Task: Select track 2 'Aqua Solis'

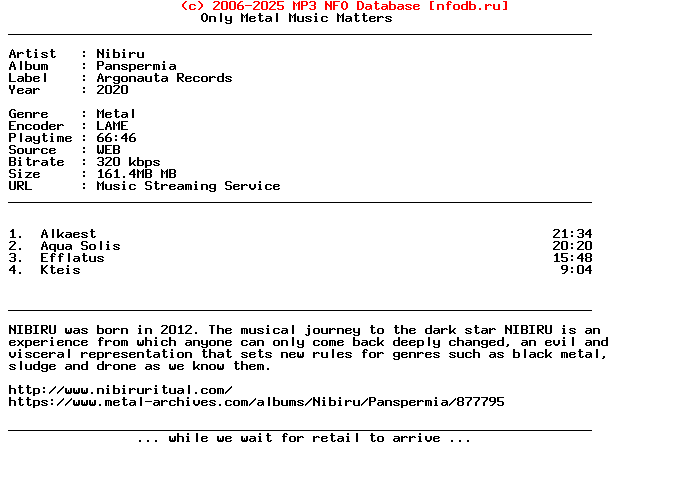Action: tap(80, 246)
